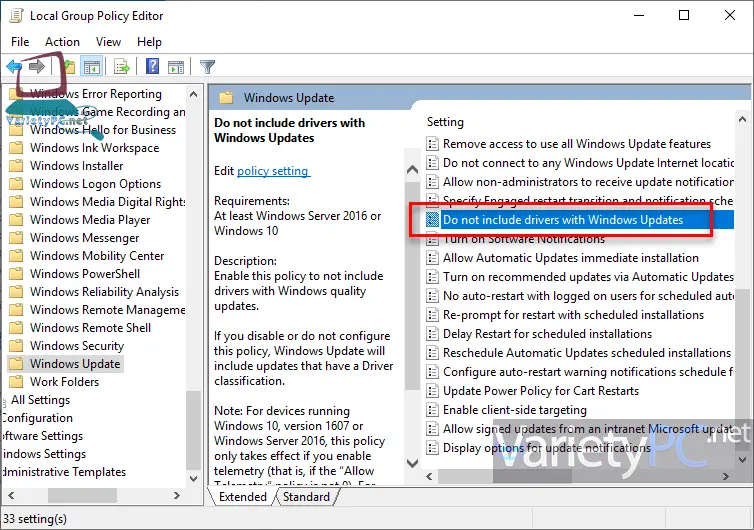Click tree pane horizontal scroll right arrow
The height and width of the screenshot is (530, 754).
[176, 495]
